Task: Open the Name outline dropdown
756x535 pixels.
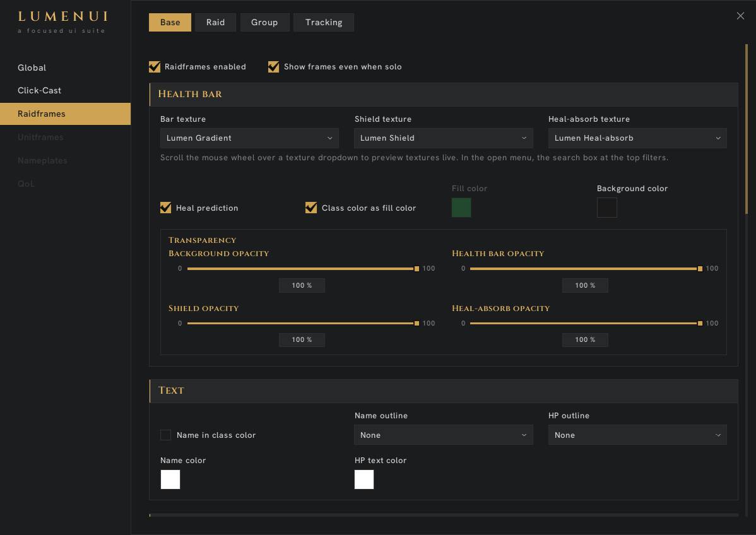Action: 443,435
